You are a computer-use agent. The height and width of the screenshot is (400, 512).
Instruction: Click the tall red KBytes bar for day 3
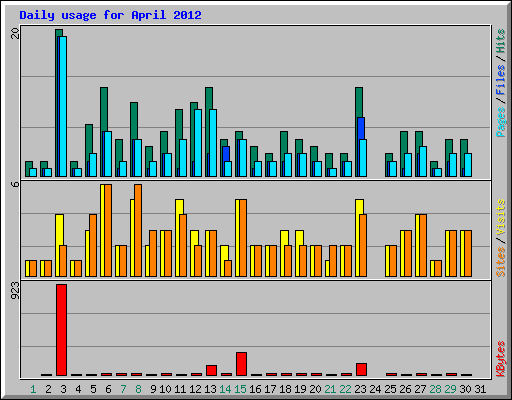[61, 330]
